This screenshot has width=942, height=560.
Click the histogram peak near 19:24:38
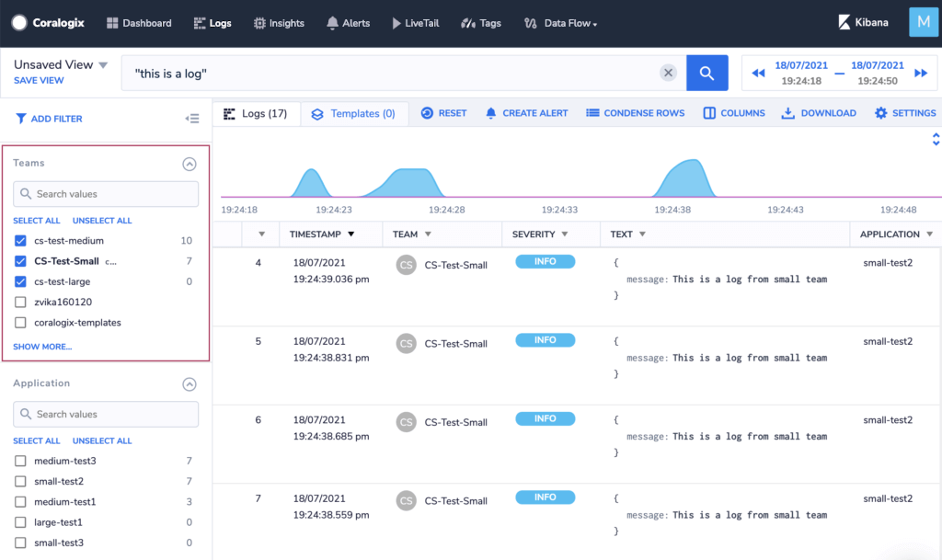click(685, 178)
